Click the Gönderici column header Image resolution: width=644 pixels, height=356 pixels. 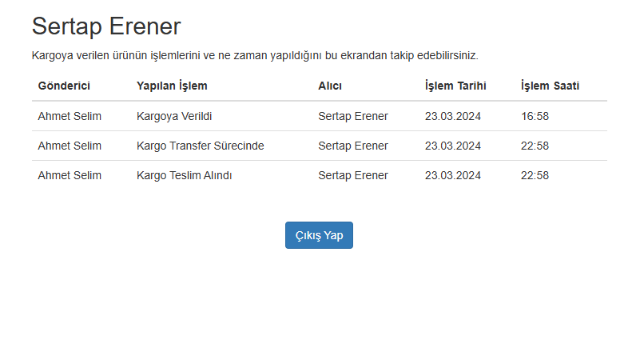pyautogui.click(x=64, y=86)
